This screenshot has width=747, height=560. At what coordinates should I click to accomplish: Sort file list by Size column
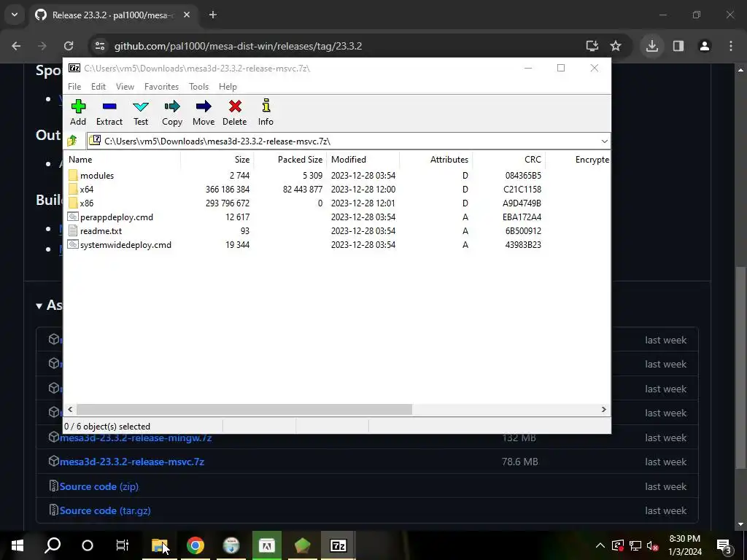click(217, 160)
